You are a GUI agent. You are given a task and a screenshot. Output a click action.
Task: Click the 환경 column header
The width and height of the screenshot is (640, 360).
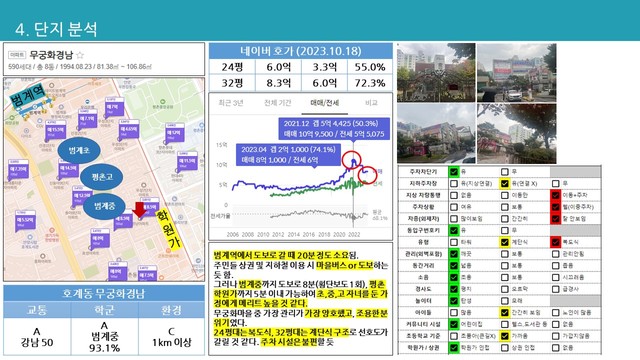coord(171,310)
